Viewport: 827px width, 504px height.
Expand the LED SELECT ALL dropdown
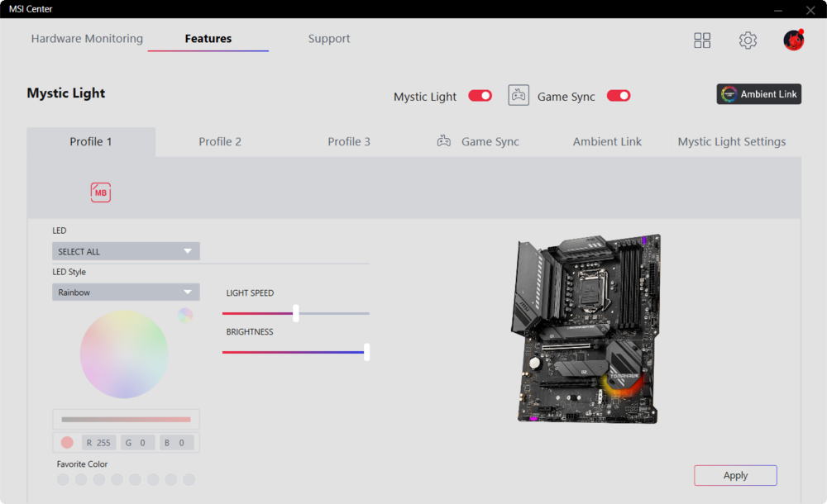pyautogui.click(x=126, y=251)
